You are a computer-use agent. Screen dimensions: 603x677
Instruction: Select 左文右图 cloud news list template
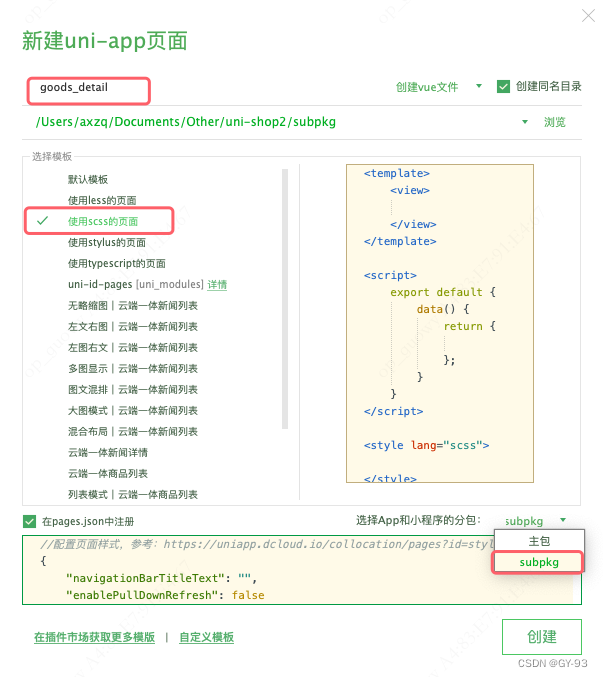[x=133, y=326]
